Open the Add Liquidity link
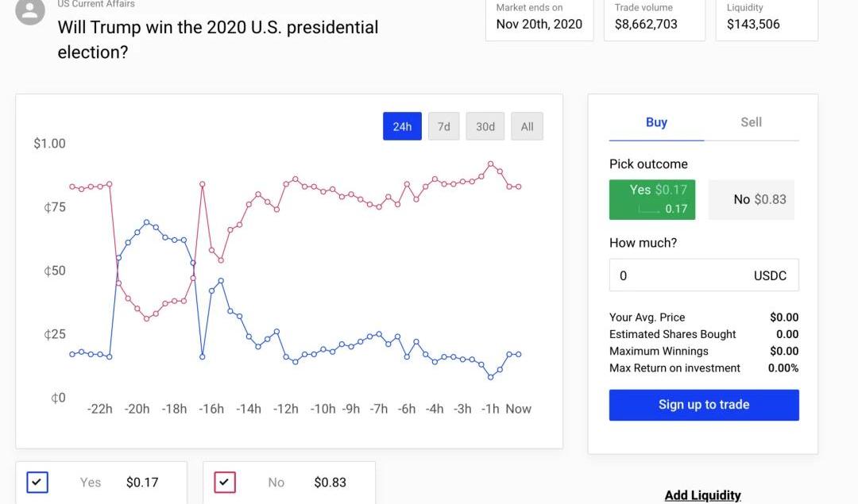Image resolution: width=858 pixels, height=504 pixels. 702,495
